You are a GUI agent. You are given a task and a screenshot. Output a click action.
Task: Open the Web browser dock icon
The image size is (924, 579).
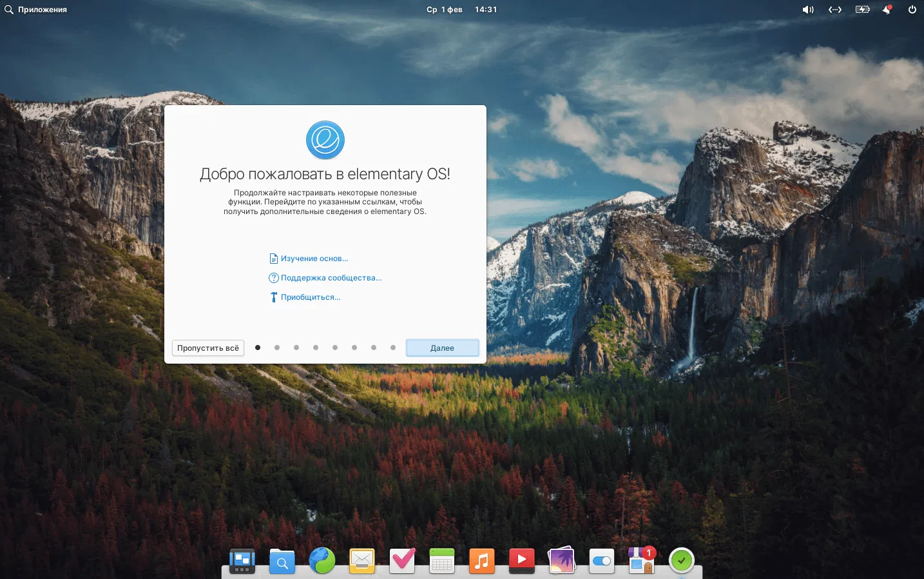coord(322,561)
